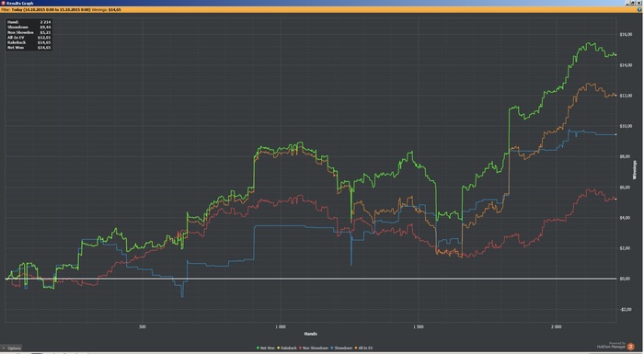The height and width of the screenshot is (354, 644).
Task: Select the Showdown $9,44 summary row
Action: [x=29, y=27]
